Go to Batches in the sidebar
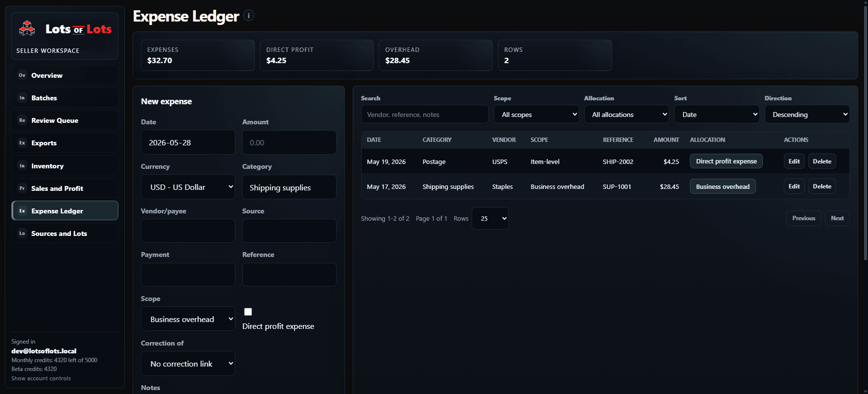Screen dimensions: 868x394 (65, 98)
